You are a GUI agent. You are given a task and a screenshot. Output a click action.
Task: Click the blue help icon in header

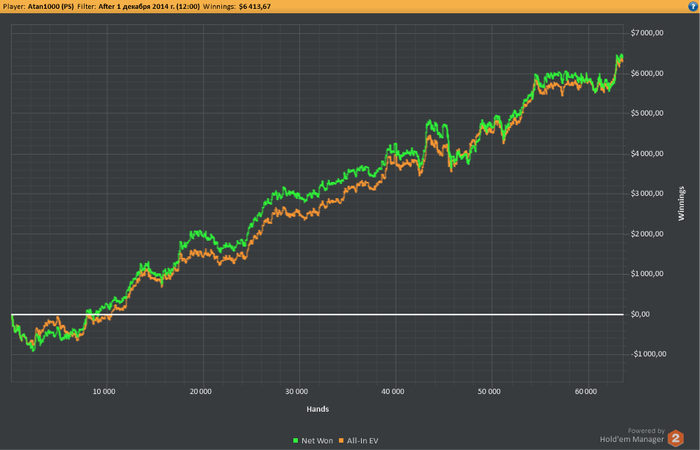(693, 6)
